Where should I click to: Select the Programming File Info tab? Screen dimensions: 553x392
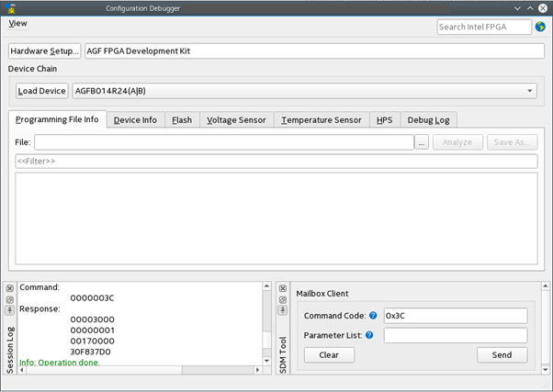57,119
